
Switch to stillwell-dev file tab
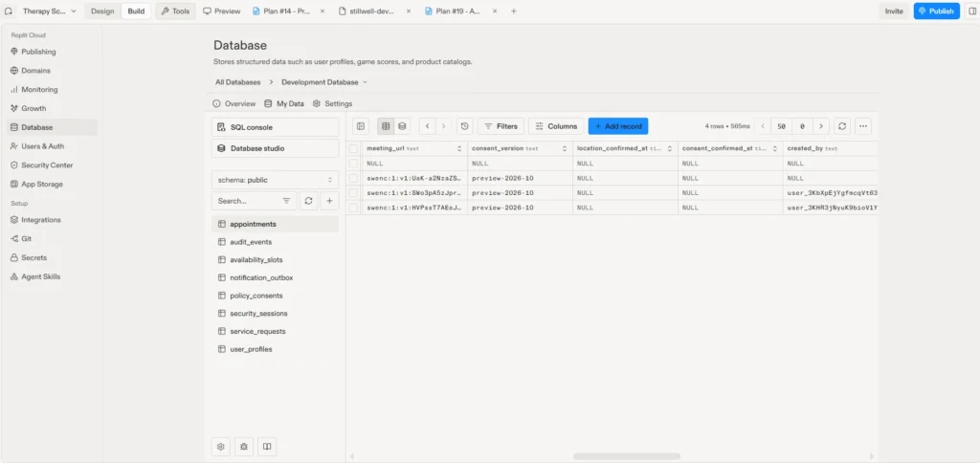[x=374, y=11]
